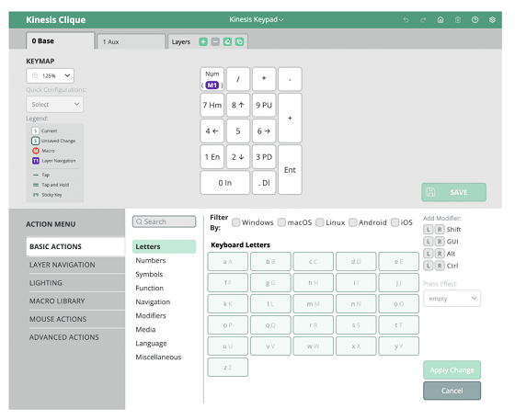Go to home via house icon
This screenshot has height=420, width=515.
(x=441, y=20)
